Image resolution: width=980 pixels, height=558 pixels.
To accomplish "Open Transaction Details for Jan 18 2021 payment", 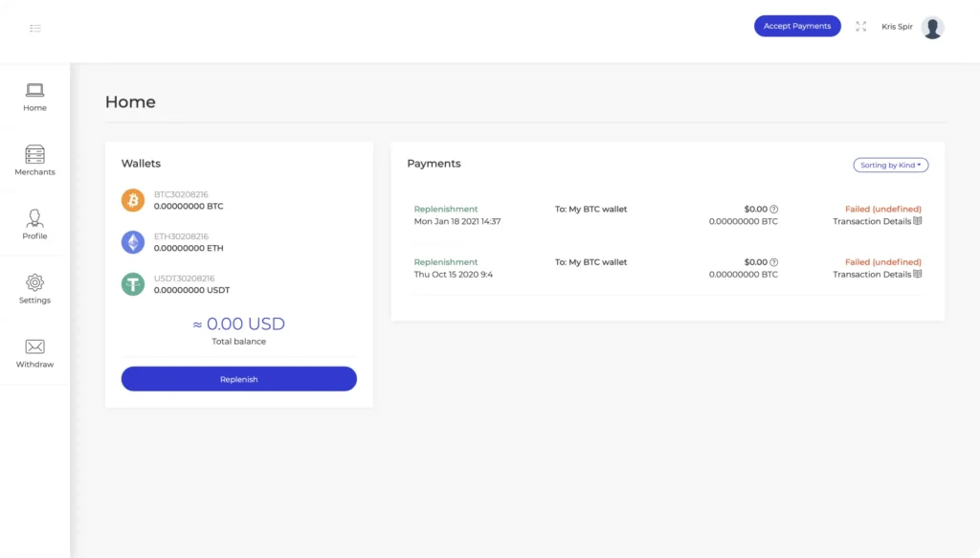I will [x=877, y=221].
